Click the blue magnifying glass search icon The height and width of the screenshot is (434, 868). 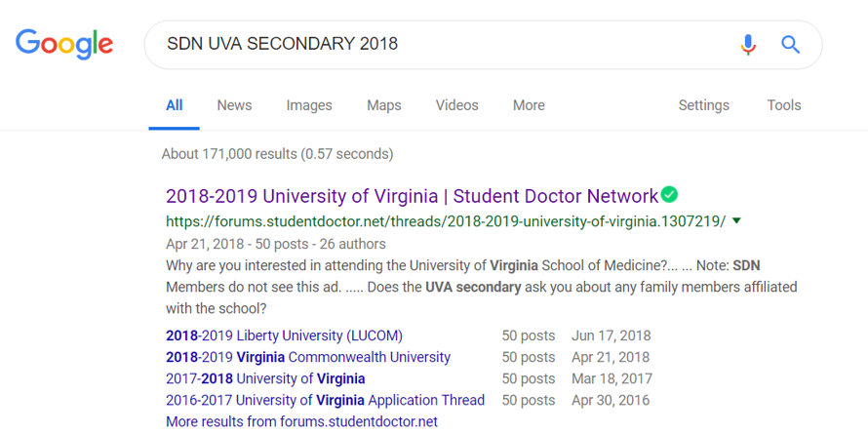[791, 44]
